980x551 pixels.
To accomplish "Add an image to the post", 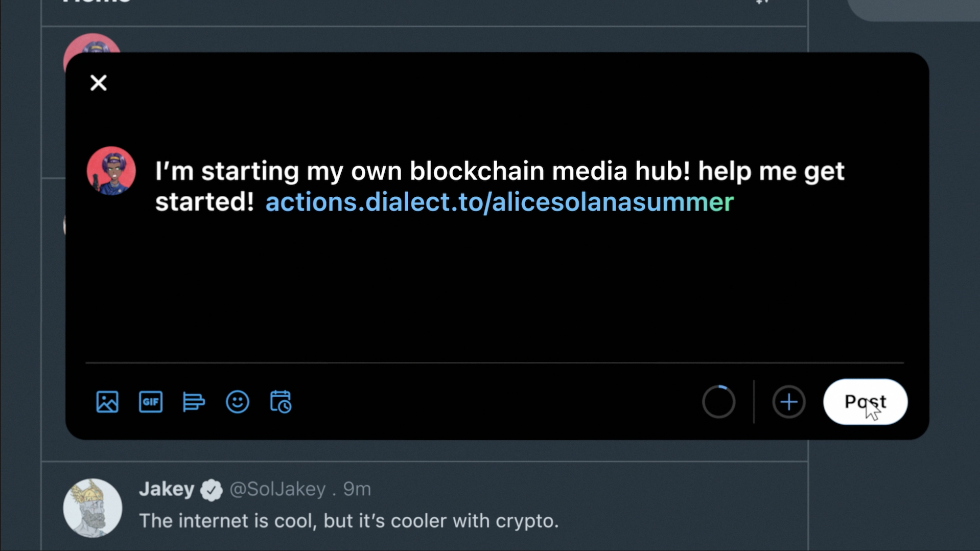I will pyautogui.click(x=107, y=402).
